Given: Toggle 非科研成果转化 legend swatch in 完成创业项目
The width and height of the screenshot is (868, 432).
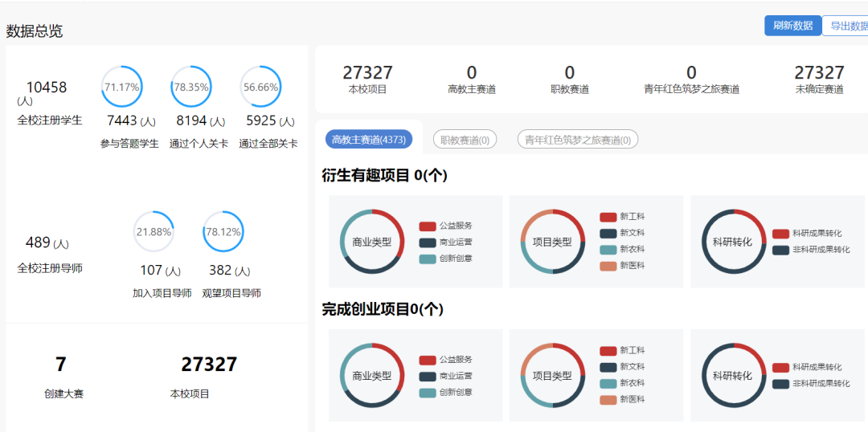Looking at the screenshot, I should pyautogui.click(x=780, y=384).
